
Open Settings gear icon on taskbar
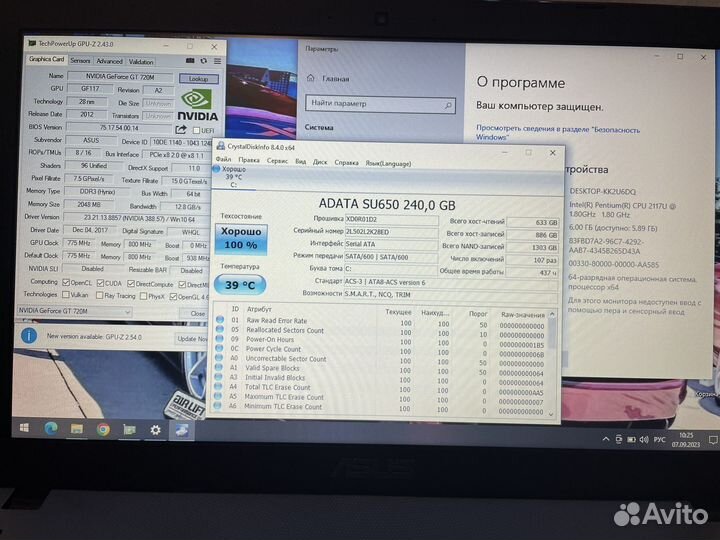156,430
